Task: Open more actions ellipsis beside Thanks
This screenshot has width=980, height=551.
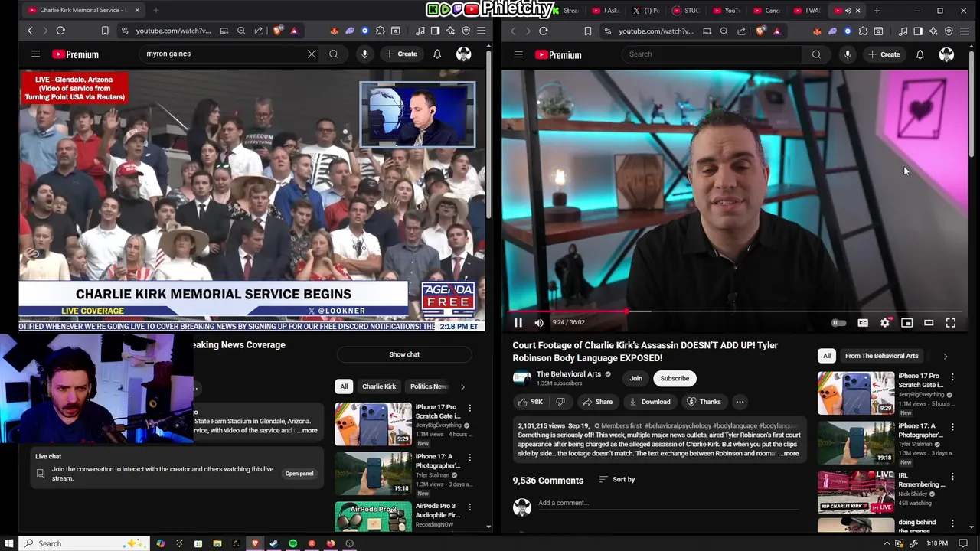Action: (x=740, y=402)
